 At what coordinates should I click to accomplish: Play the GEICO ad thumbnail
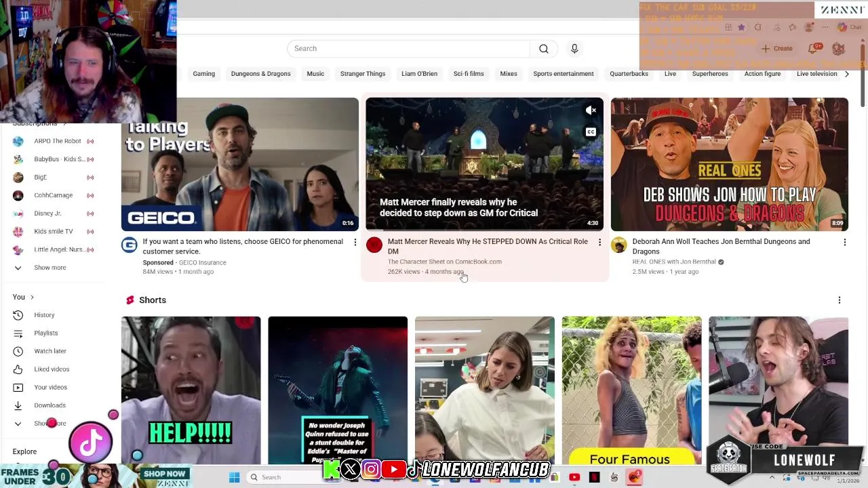pyautogui.click(x=240, y=164)
